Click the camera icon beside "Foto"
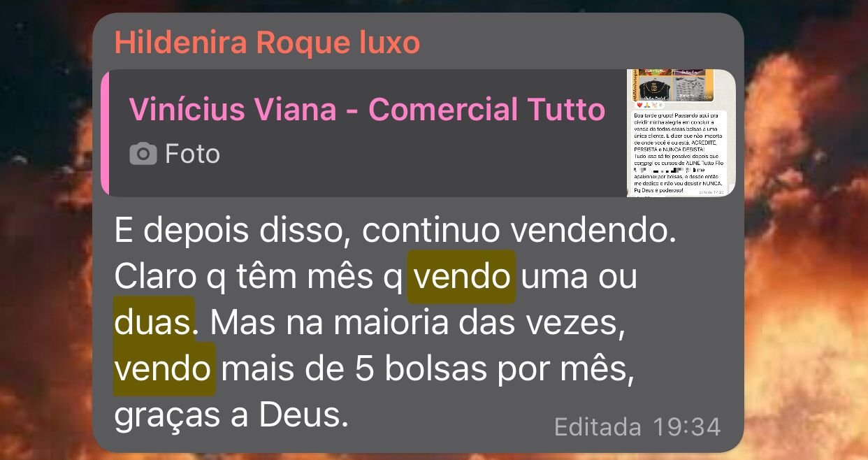 pyautogui.click(x=143, y=154)
